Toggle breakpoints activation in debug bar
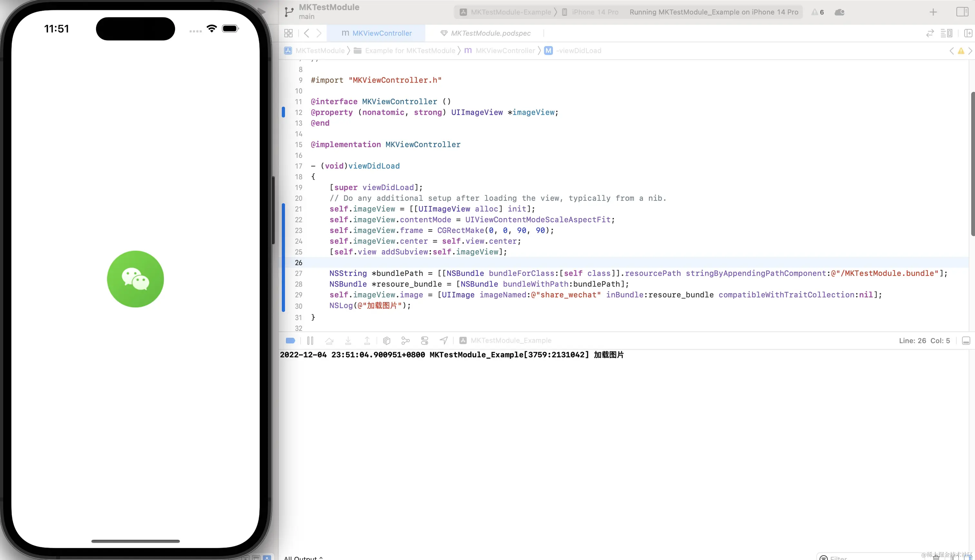975x560 pixels. [x=291, y=341]
